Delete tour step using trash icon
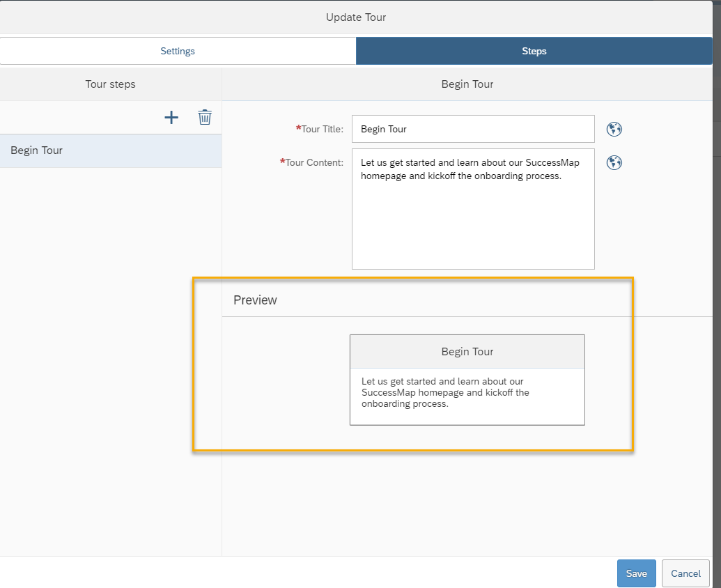 (x=205, y=117)
